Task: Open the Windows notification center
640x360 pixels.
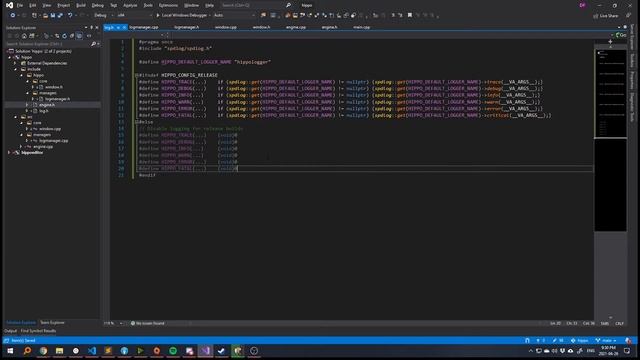Action: click(x=627, y=351)
